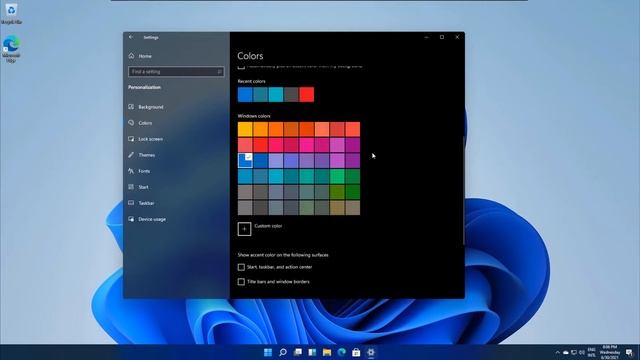Open the Windows Start button on taskbar
This screenshot has height=360, width=640.
pos(268,352)
